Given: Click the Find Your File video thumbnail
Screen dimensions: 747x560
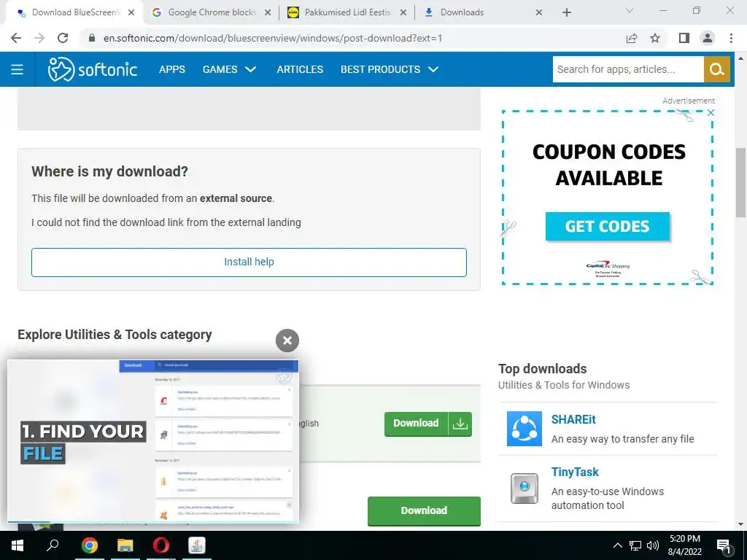Looking at the screenshot, I should click(153, 441).
